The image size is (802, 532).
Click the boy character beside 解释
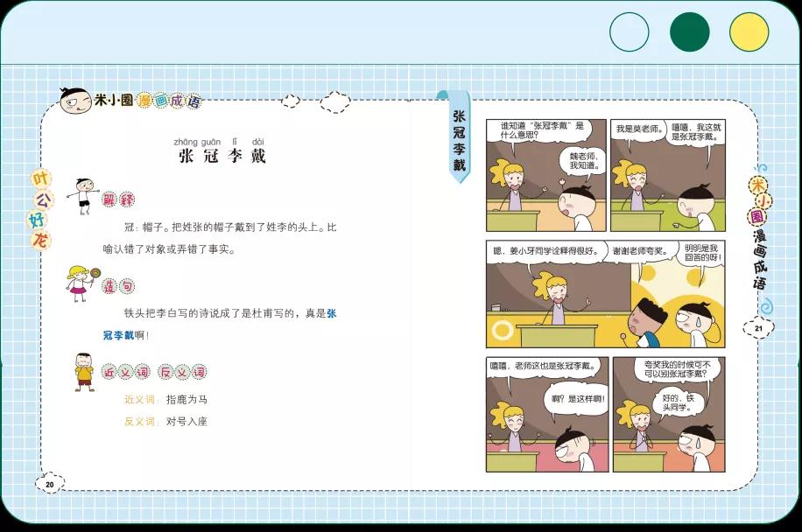(83, 195)
